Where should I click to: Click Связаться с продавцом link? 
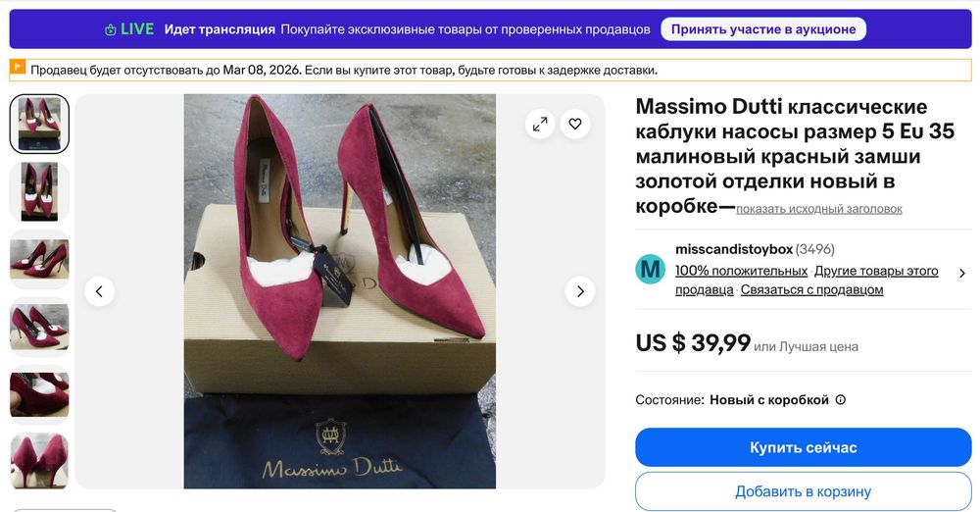click(x=811, y=289)
